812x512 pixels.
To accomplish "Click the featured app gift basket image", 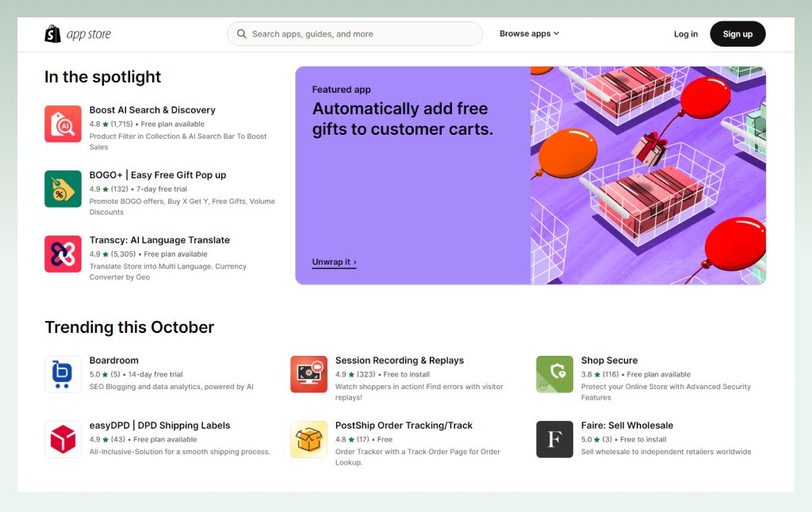I will tap(648, 175).
